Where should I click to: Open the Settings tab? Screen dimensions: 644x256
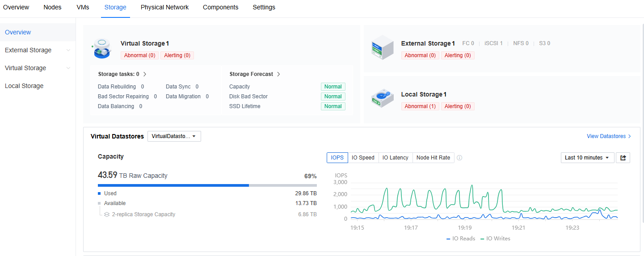(264, 7)
